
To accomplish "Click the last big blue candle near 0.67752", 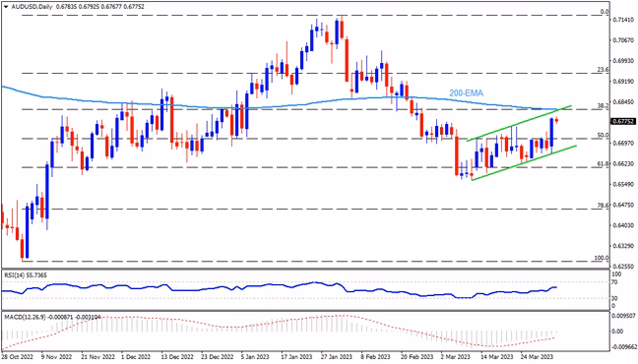I will coord(551,133).
